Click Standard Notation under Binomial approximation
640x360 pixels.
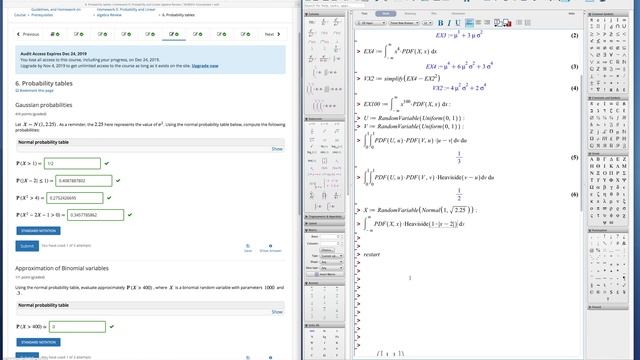pos(38,342)
